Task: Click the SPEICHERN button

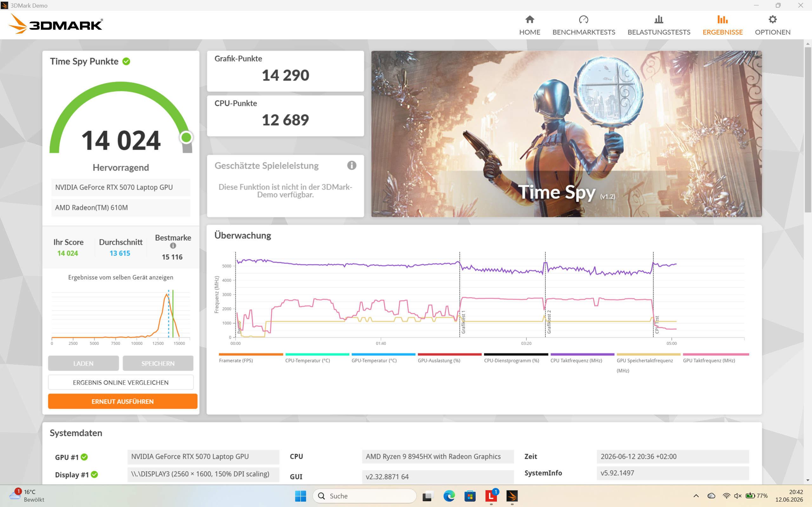Action: point(158,363)
